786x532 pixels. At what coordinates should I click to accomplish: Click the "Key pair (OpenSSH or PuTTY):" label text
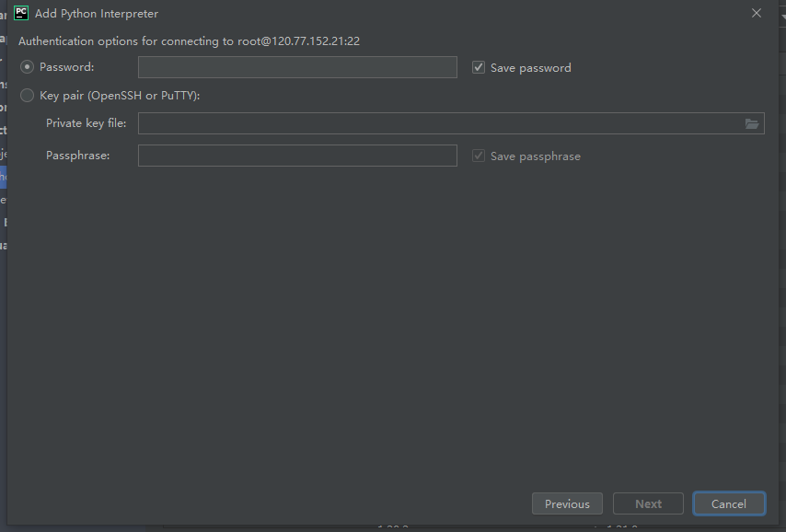coord(120,96)
